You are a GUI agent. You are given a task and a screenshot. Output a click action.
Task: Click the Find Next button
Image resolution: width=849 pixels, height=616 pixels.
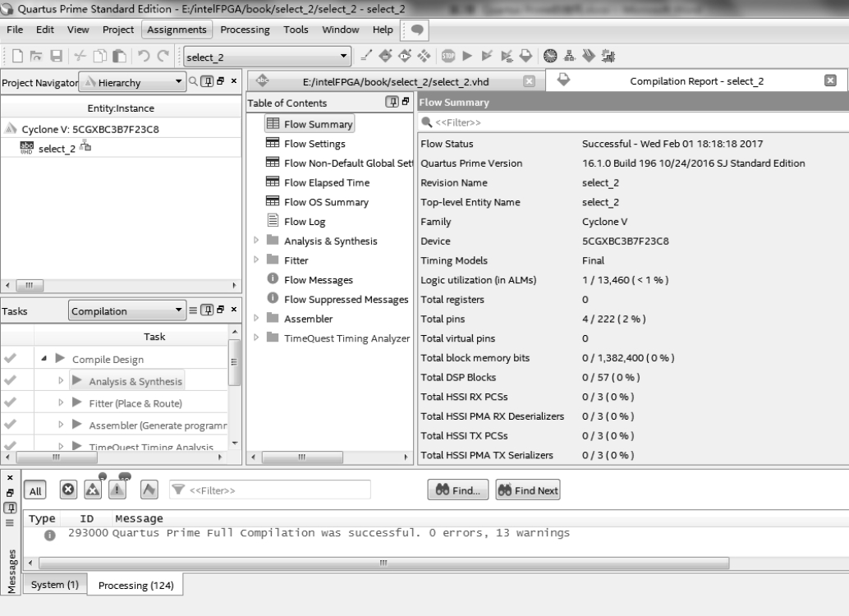[528, 490]
